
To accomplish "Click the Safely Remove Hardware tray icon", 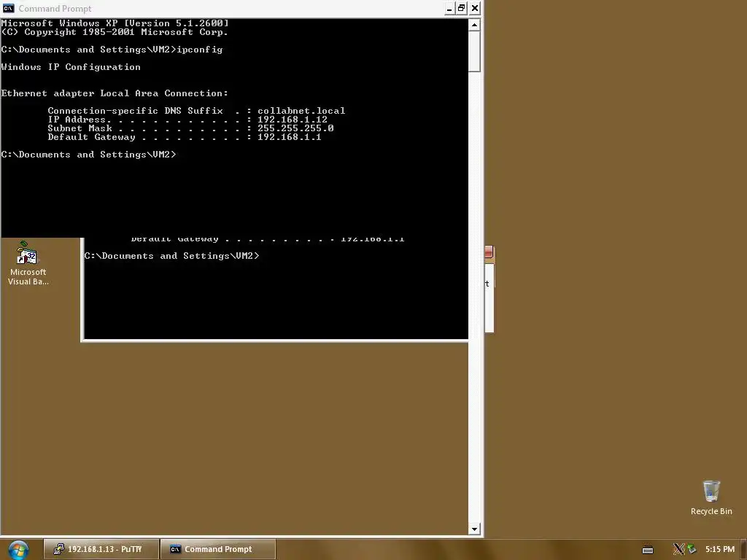I will click(692, 549).
